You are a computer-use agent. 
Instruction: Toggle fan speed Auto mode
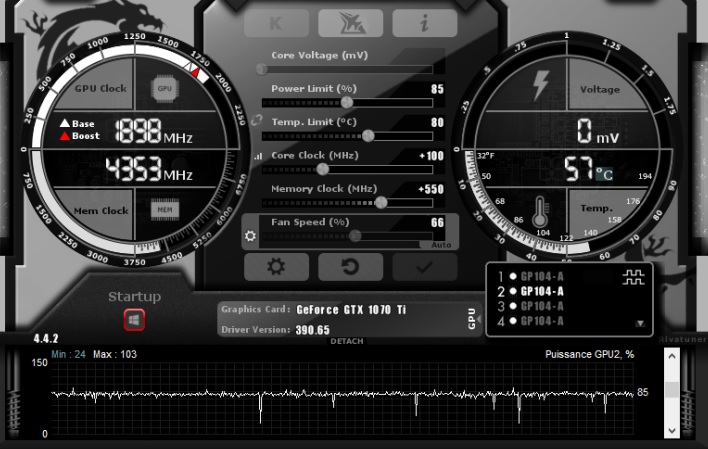(441, 244)
